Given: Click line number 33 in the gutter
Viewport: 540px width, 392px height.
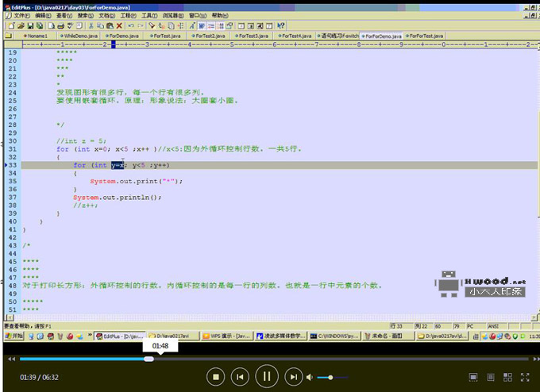Looking at the screenshot, I should pos(13,165).
